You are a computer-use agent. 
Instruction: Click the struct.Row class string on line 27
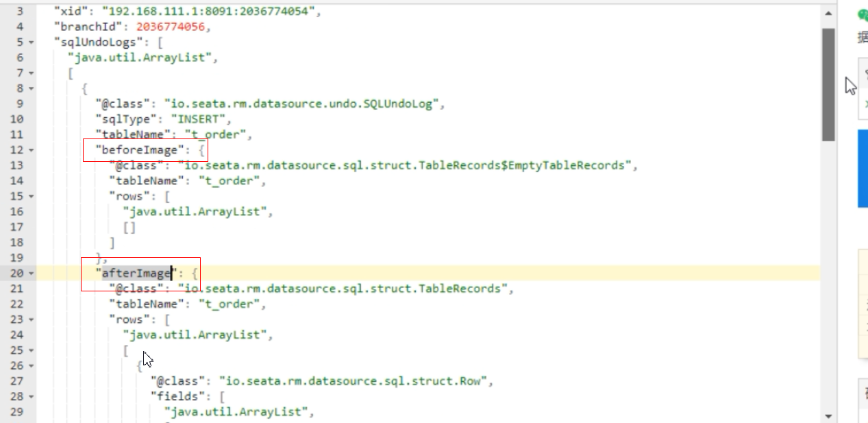(353, 382)
